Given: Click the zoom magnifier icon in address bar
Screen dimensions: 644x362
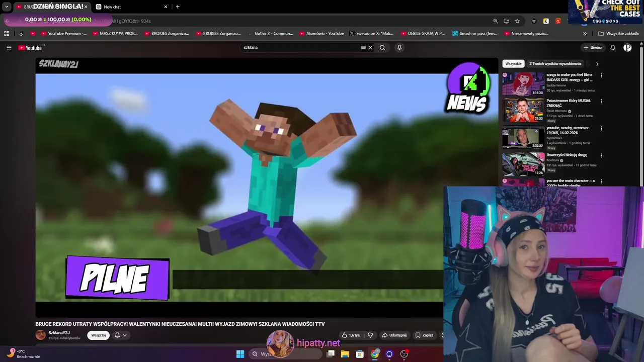Looking at the screenshot, I should click(x=496, y=21).
